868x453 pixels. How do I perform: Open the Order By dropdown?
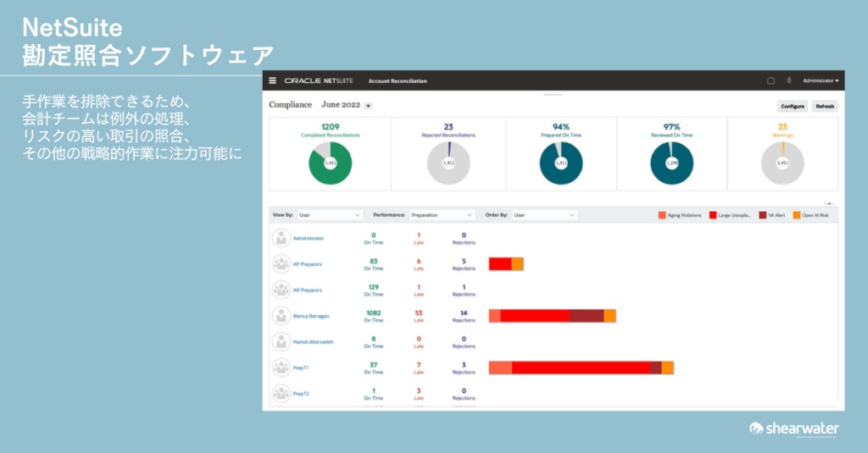[544, 215]
